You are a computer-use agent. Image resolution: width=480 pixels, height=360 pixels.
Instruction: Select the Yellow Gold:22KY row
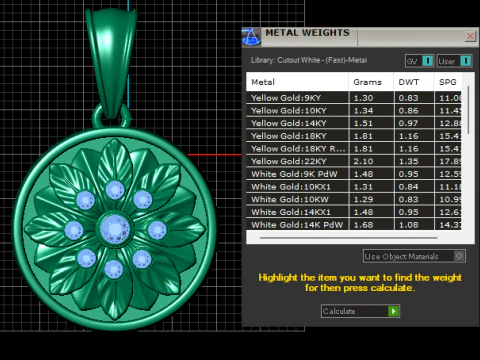(354, 161)
